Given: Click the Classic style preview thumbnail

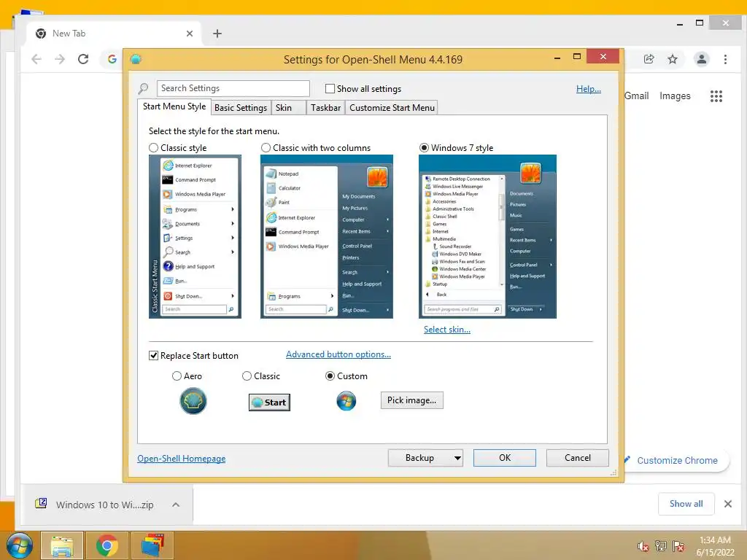Looking at the screenshot, I should click(195, 237).
